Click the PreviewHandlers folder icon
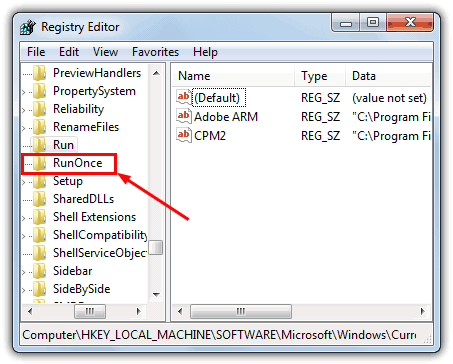Viewport: 453px width, 364px height. (x=40, y=73)
